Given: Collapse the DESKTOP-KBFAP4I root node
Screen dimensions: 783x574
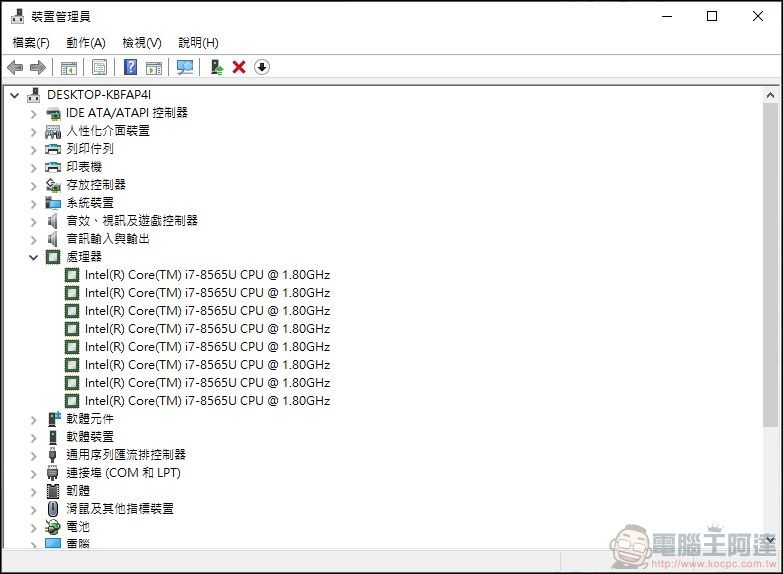Looking at the screenshot, I should tap(14, 95).
